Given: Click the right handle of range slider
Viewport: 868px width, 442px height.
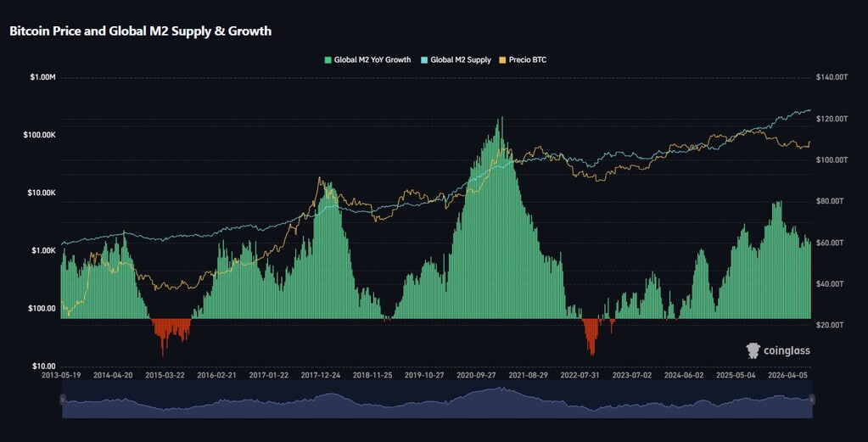Looking at the screenshot, I should point(812,398).
